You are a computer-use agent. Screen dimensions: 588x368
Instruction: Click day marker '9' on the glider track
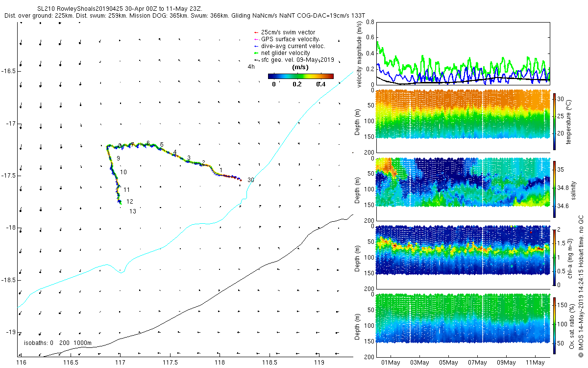[119, 158]
